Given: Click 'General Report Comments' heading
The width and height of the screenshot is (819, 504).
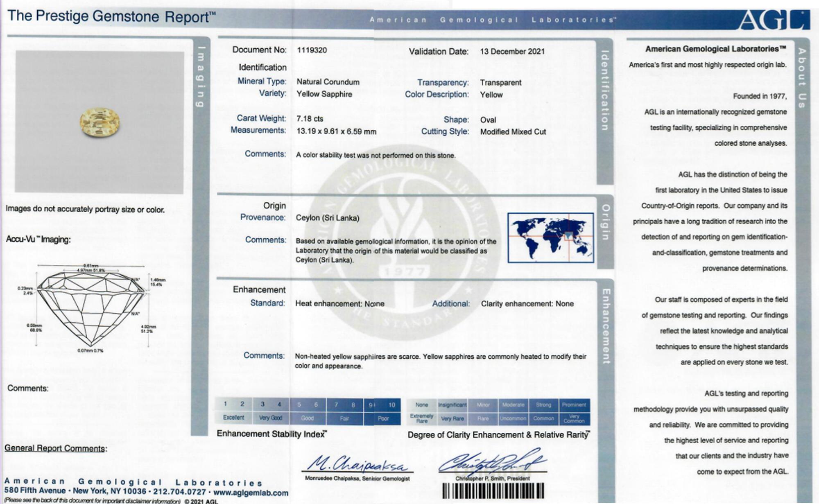Looking at the screenshot, I should (56, 448).
